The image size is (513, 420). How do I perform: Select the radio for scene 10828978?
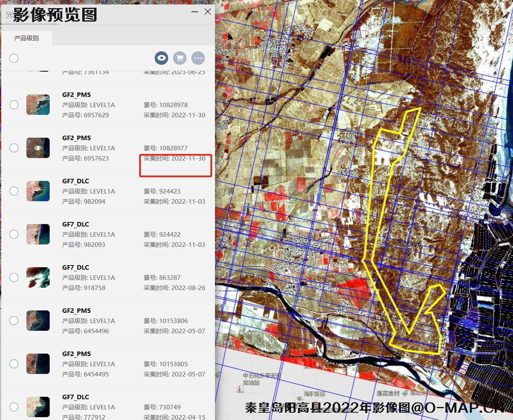14,105
